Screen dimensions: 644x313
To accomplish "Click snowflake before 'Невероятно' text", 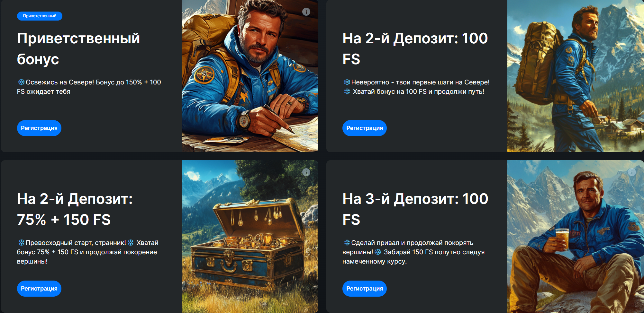I will tap(347, 82).
